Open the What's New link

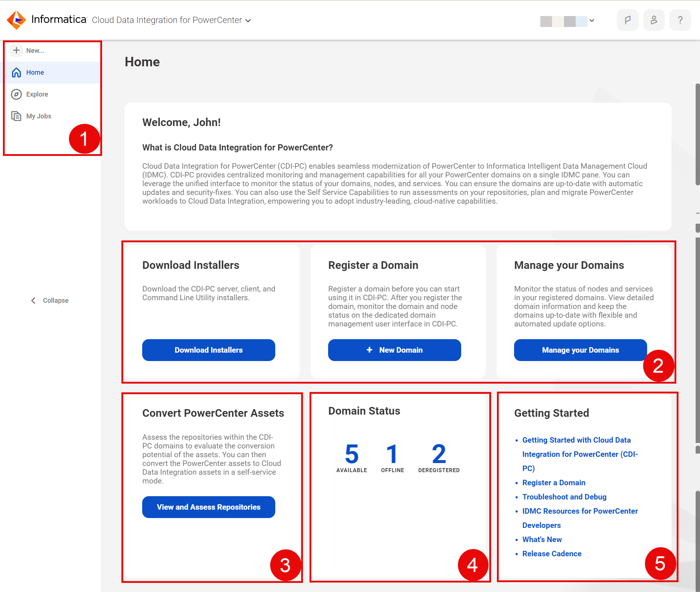542,539
